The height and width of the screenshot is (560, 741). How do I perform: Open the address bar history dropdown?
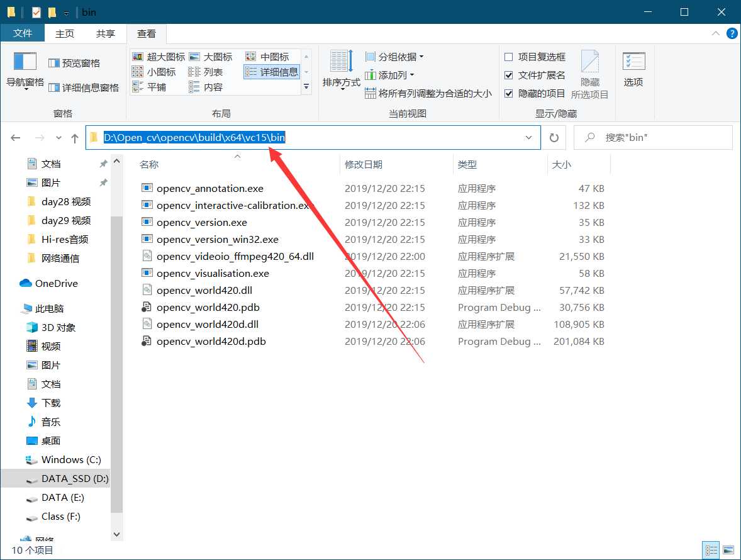coord(528,138)
